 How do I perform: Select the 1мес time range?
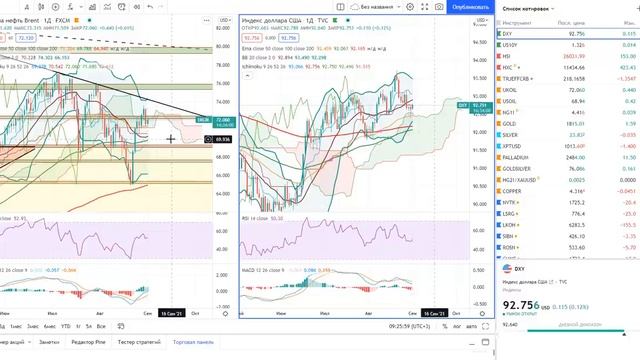point(16,326)
